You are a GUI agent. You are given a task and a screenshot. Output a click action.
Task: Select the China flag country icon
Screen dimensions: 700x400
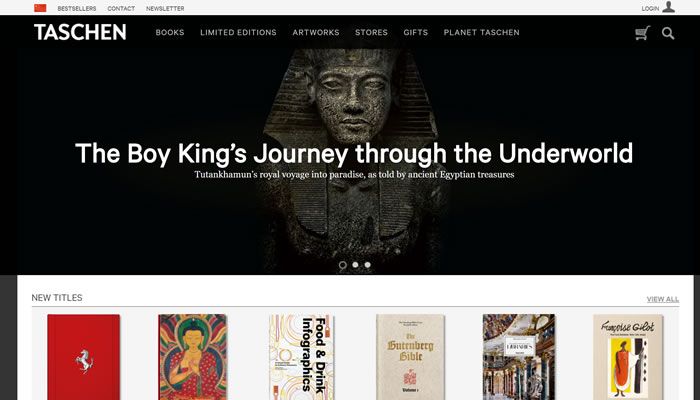tap(40, 8)
